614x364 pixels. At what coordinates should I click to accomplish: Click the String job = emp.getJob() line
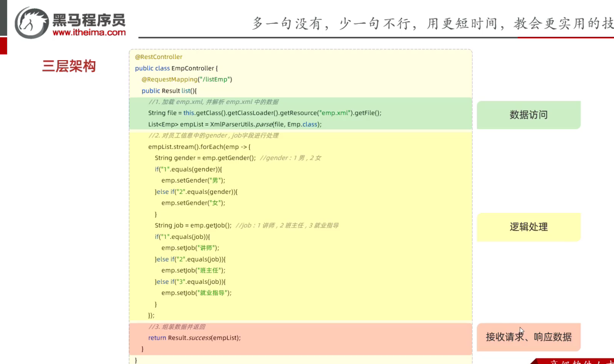coord(193,225)
